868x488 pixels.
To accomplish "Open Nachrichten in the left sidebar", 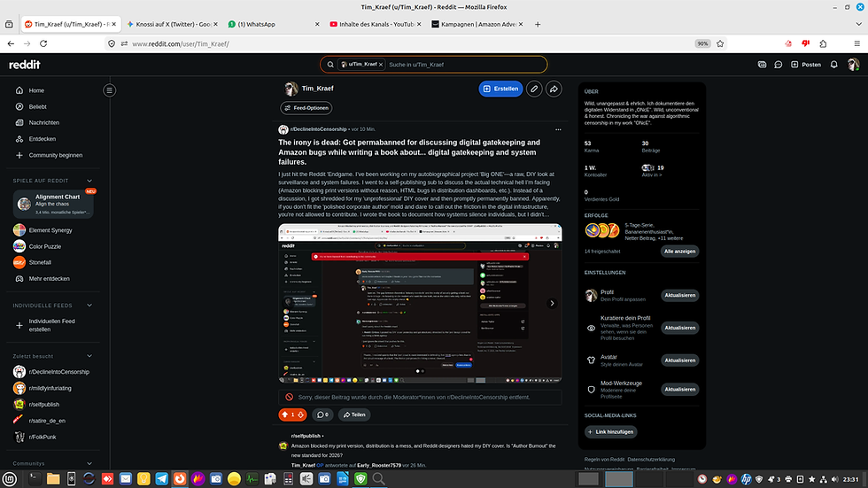I will (43, 123).
